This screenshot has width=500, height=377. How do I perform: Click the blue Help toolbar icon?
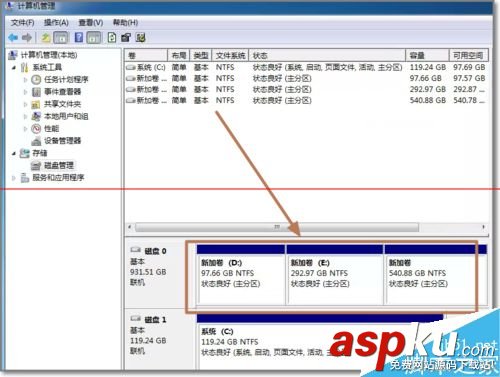79,37
